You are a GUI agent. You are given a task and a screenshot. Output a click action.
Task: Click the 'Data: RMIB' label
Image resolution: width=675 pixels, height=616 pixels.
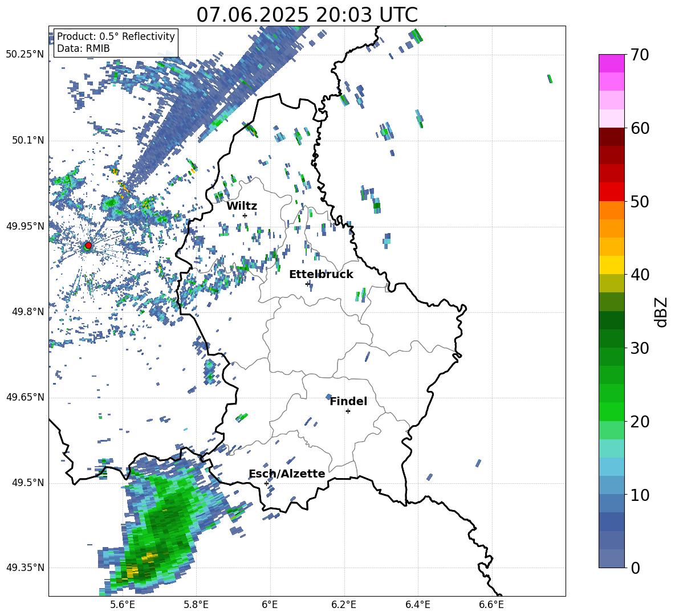click(x=83, y=48)
